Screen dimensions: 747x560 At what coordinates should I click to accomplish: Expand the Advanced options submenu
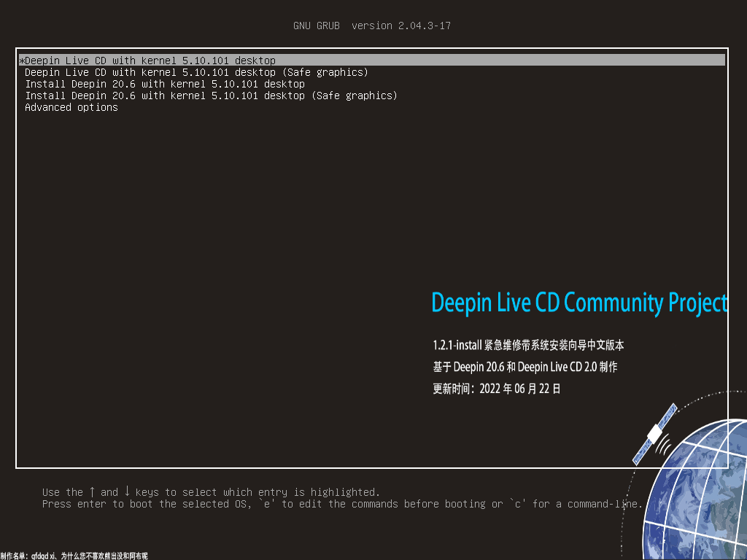[x=71, y=107]
